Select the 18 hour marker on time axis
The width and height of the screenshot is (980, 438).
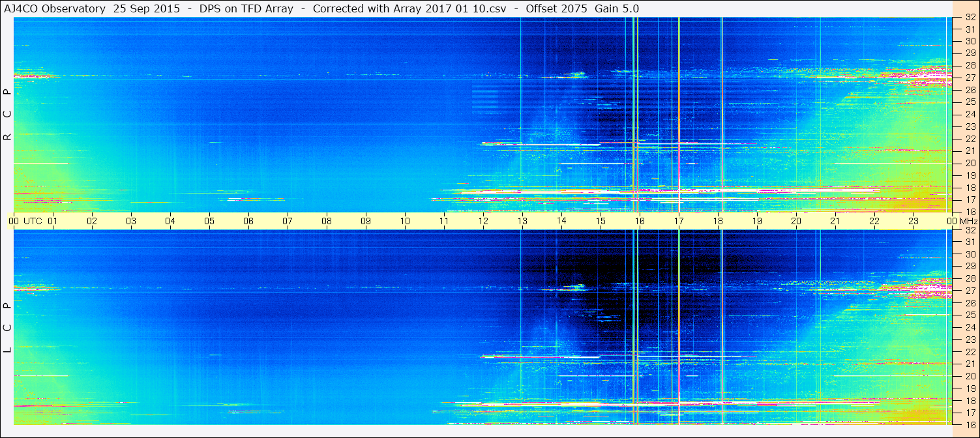(718, 221)
